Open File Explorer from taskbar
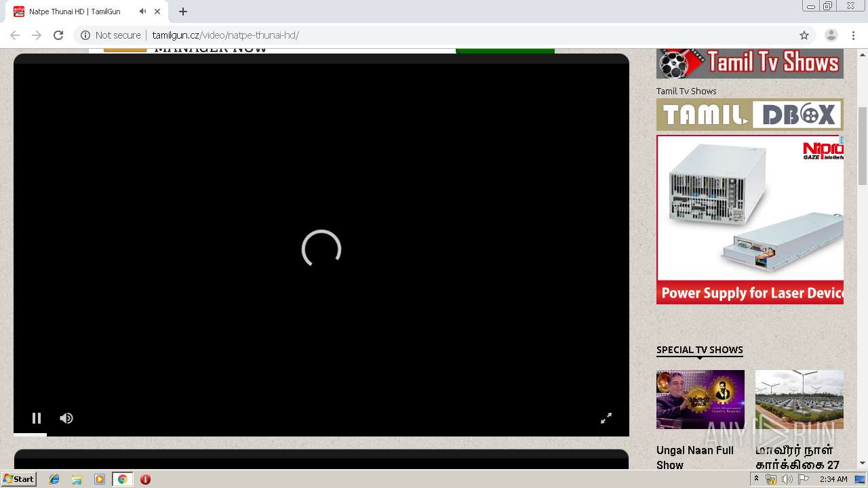 coord(77,479)
